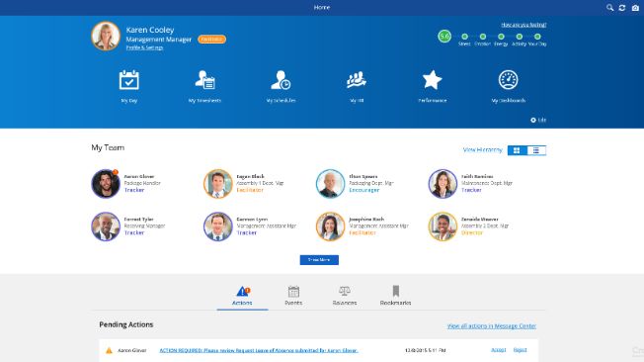Image resolution: width=644 pixels, height=362 pixels.
Task: Open Logan Black's team photo
Action: 218,183
